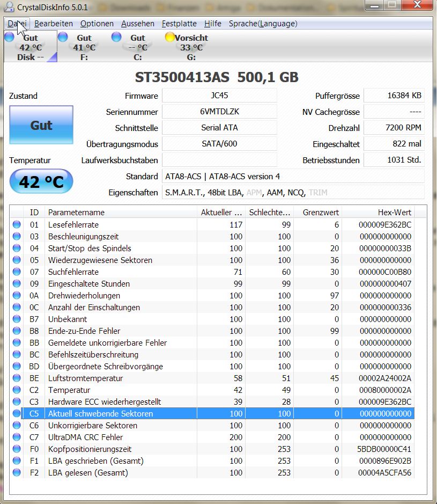Click status orb of Ende-zu-Ende Fehler row
The image size is (437, 504).
[x=17, y=331]
